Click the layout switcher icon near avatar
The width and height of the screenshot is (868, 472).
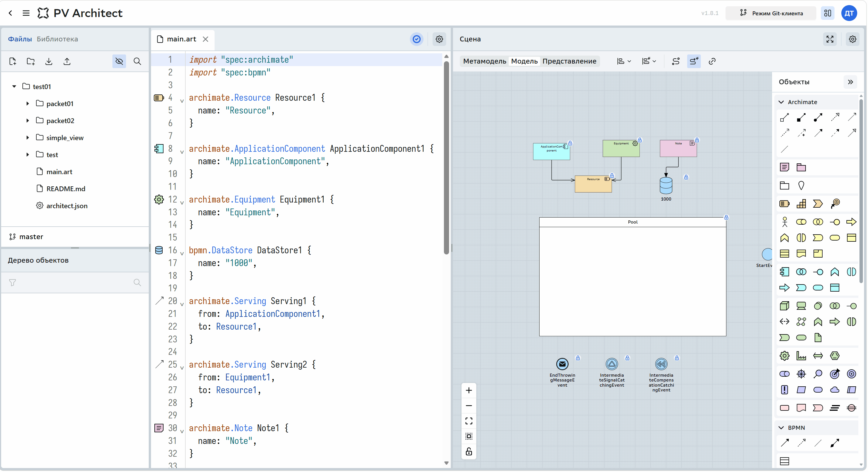(x=828, y=13)
